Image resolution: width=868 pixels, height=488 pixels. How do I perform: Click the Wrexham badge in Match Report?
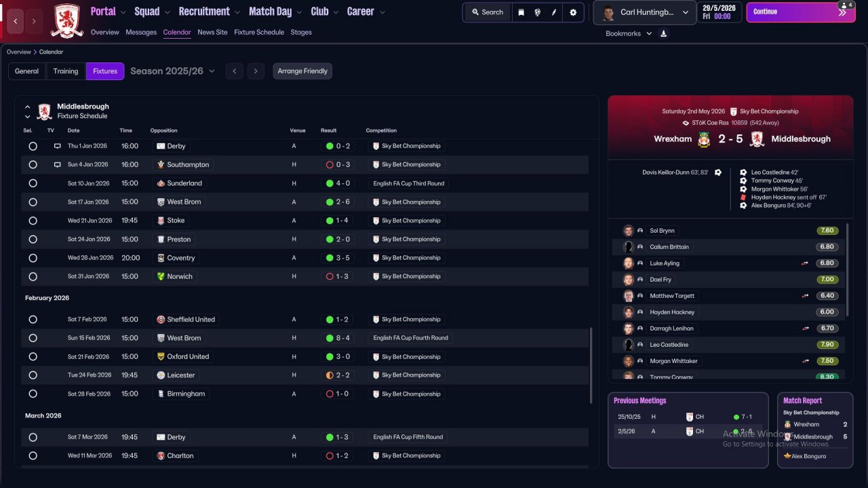(787, 424)
